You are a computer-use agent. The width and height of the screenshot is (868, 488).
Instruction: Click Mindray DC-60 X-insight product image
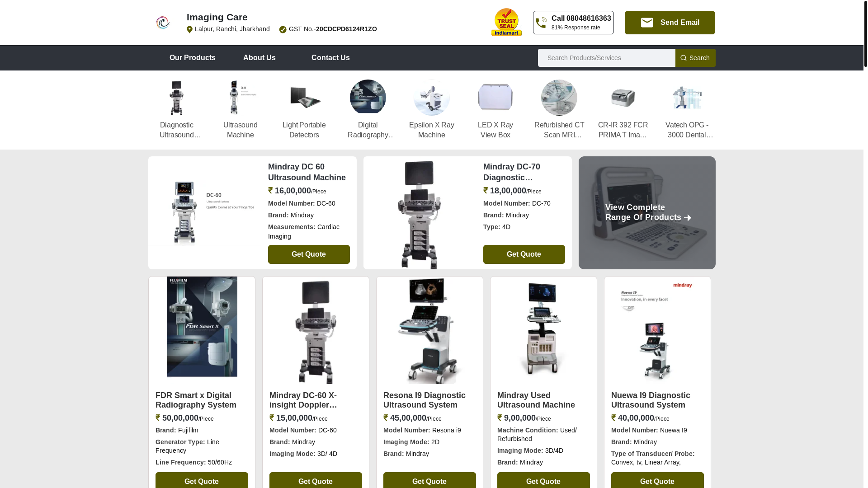316,331
